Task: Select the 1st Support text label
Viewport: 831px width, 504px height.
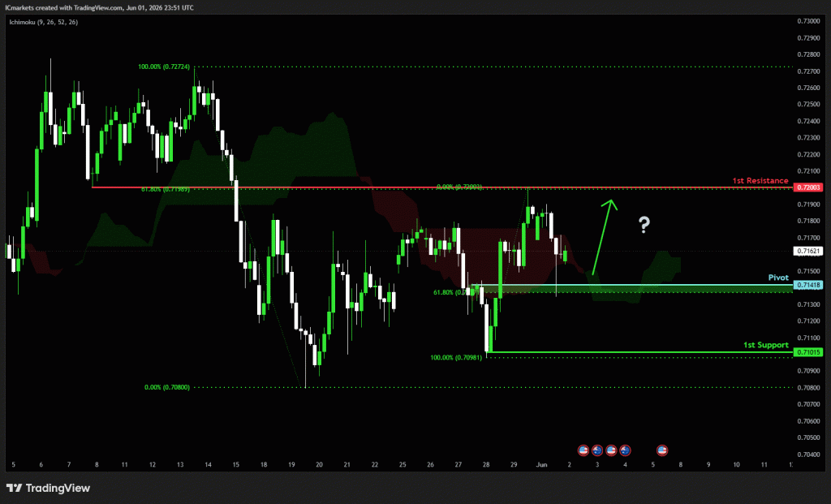Action: pos(766,345)
